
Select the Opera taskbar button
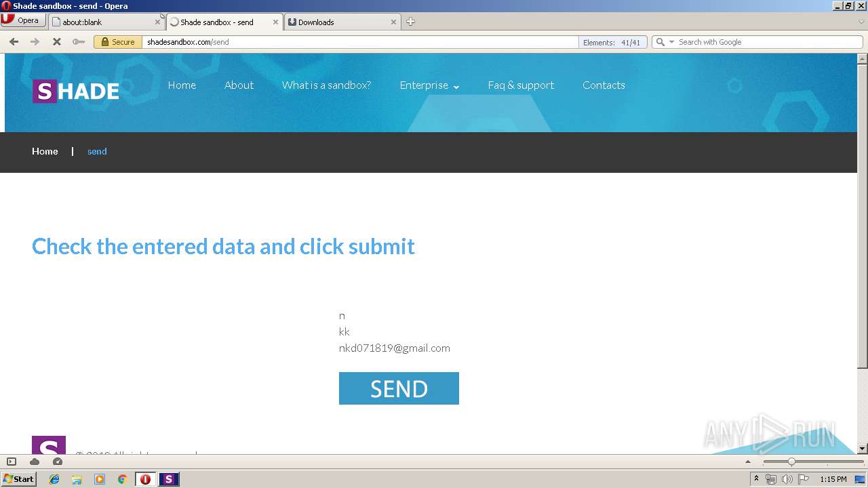click(145, 479)
